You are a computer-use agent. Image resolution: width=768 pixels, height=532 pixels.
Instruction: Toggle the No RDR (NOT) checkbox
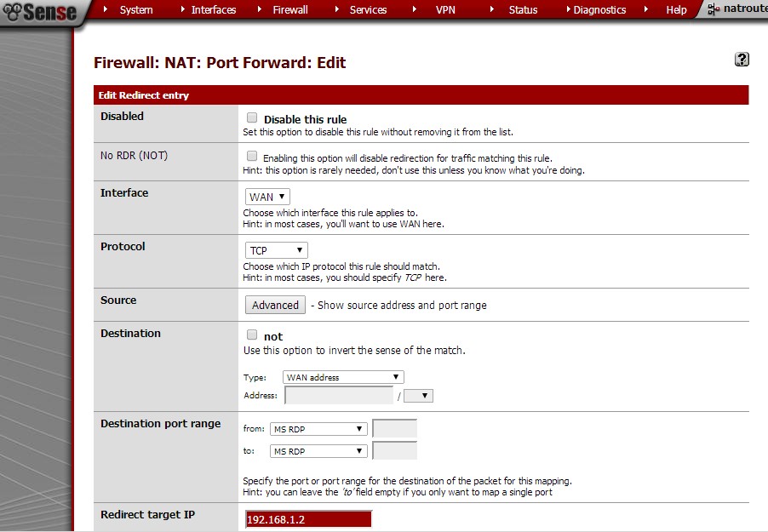(252, 157)
